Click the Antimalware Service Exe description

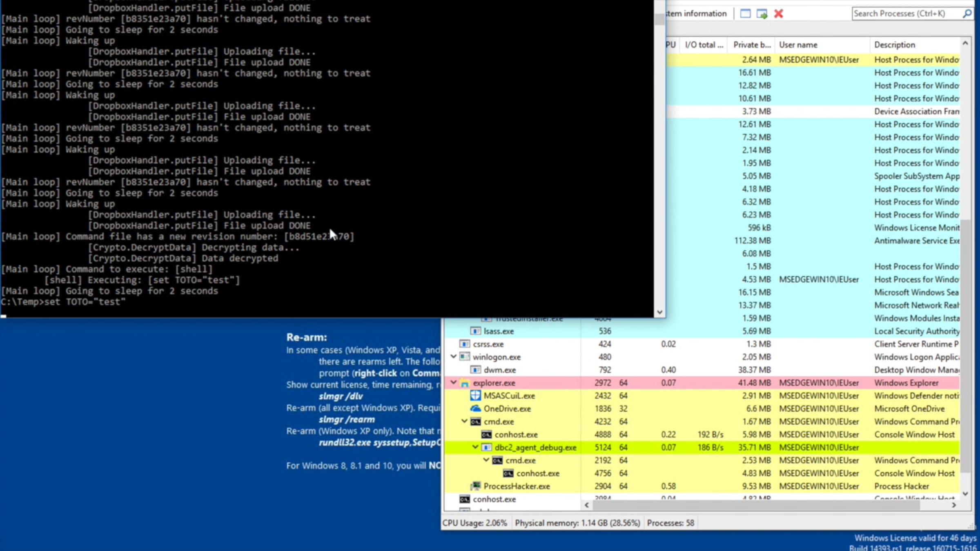pos(917,241)
